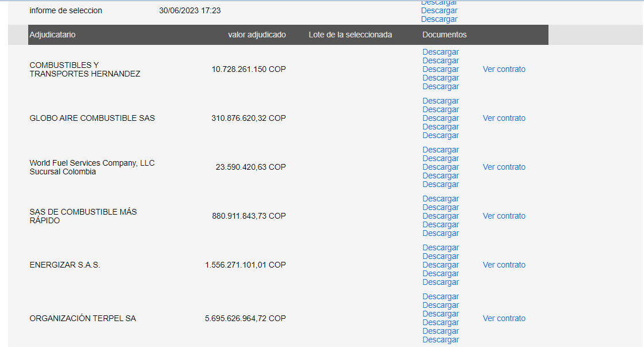Click Descargar left of GLOBO AIRE's Ver contrato link
Screen dimensions: 644x347
pyautogui.click(x=440, y=118)
